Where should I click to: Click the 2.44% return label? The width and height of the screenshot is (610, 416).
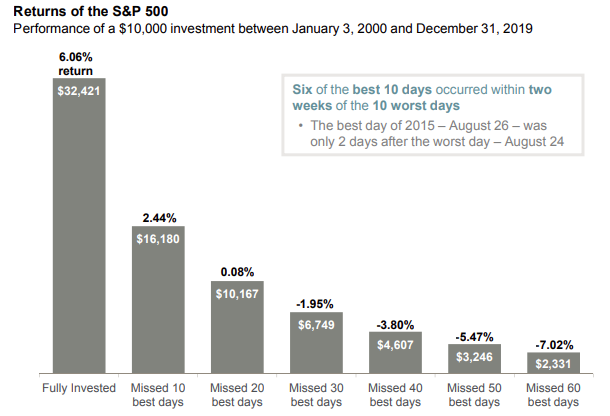[158, 217]
